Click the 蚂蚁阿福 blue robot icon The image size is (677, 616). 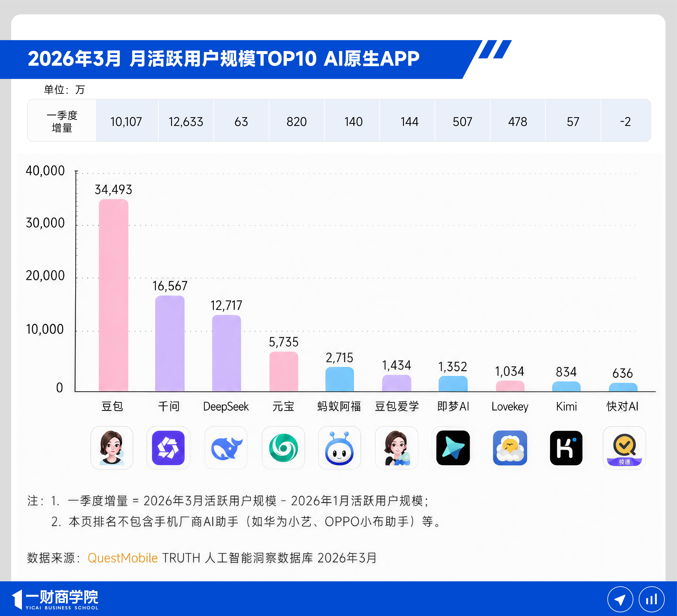point(340,448)
